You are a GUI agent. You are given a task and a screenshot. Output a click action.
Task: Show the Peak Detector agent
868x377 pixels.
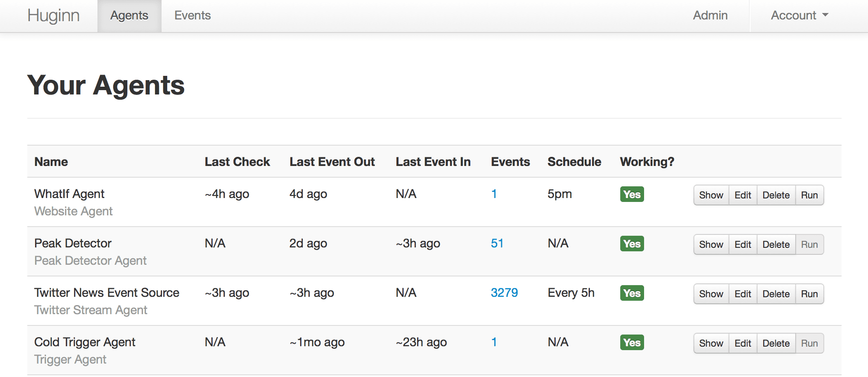pyautogui.click(x=711, y=244)
